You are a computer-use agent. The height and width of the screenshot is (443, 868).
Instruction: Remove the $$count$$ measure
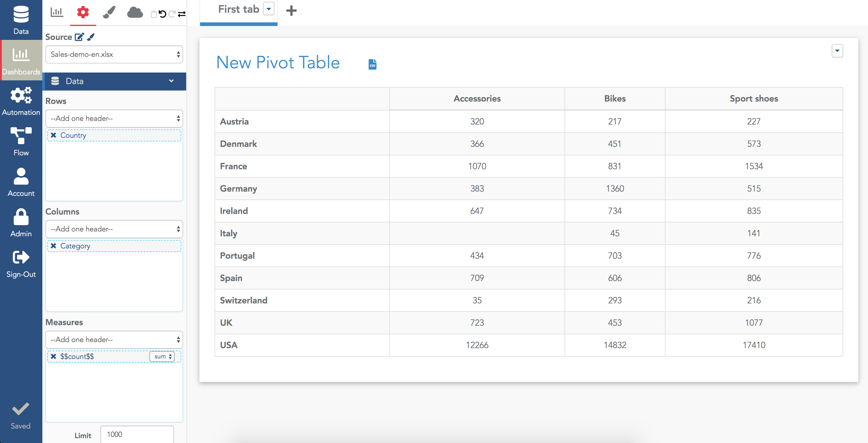(x=53, y=356)
